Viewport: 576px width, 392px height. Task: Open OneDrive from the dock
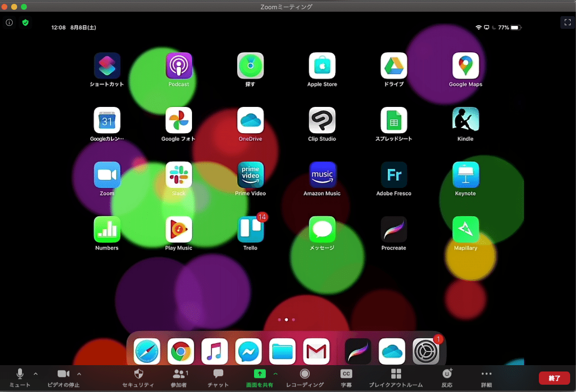pos(392,351)
